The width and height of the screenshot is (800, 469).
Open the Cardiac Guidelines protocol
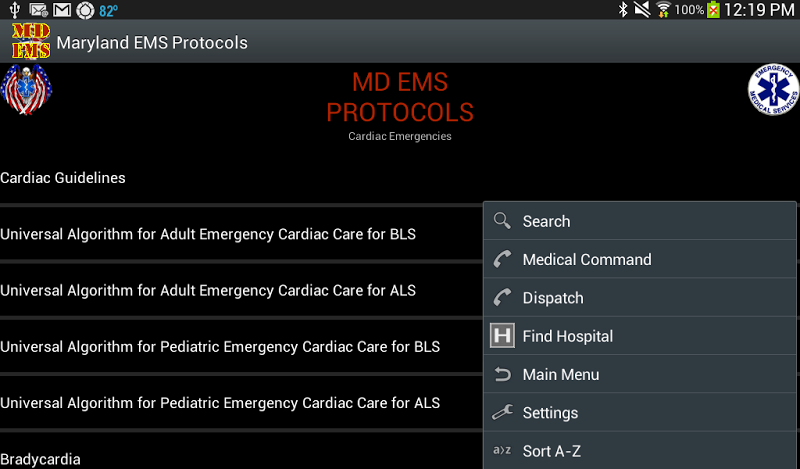[63, 178]
